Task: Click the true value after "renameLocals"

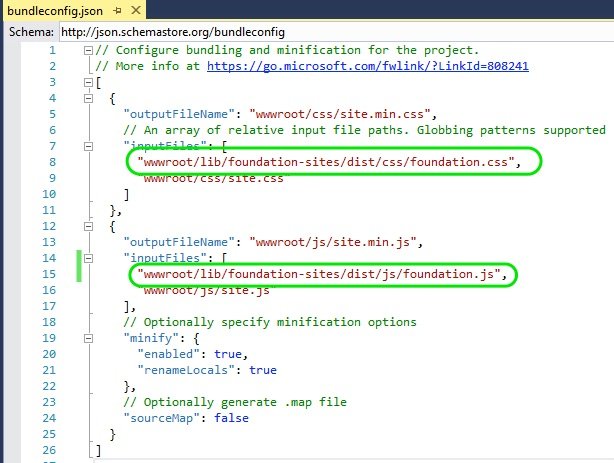Action: click(263, 370)
